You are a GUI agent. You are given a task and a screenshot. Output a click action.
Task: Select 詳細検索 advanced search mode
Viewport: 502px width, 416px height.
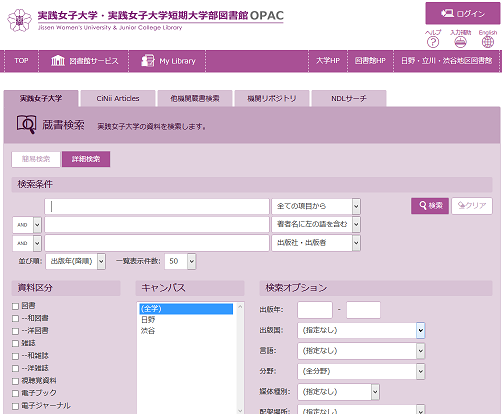[x=86, y=159]
